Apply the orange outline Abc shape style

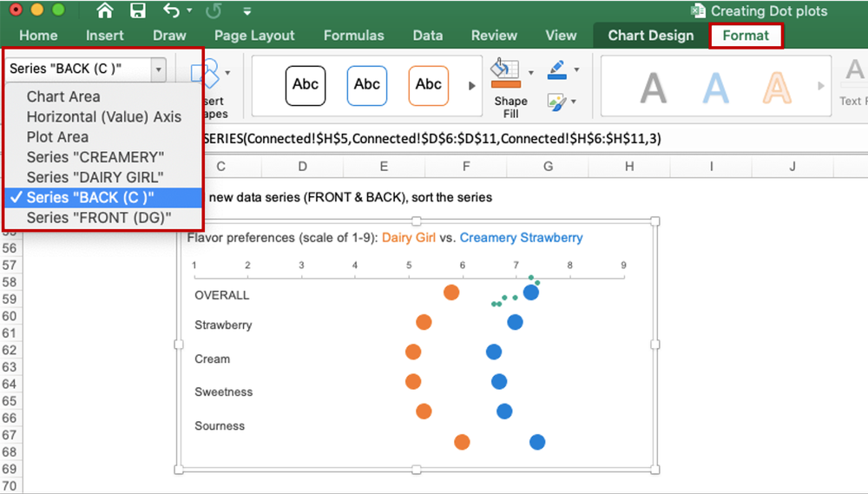click(x=429, y=85)
